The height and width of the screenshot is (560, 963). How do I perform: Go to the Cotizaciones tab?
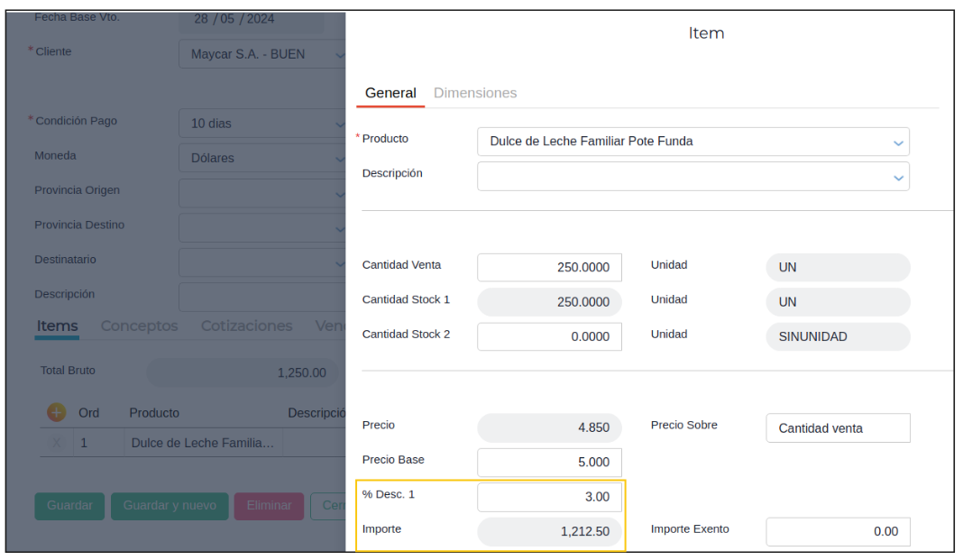[x=246, y=326]
